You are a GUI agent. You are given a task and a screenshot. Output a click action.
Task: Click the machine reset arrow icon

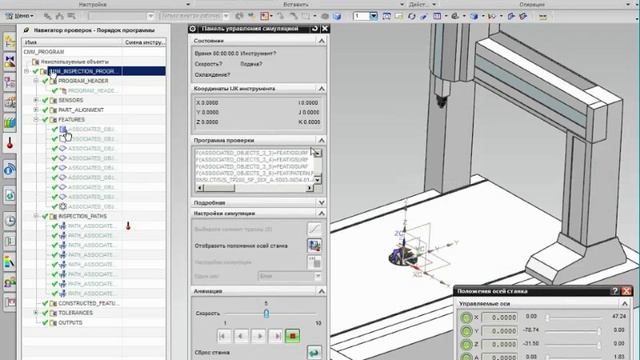[314, 352]
